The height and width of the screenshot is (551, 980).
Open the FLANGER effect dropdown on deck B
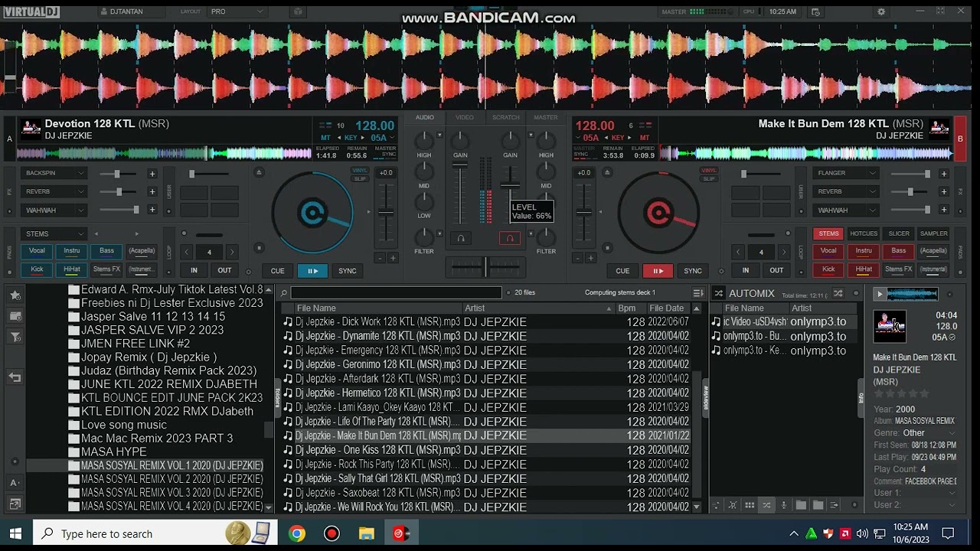pyautogui.click(x=845, y=174)
